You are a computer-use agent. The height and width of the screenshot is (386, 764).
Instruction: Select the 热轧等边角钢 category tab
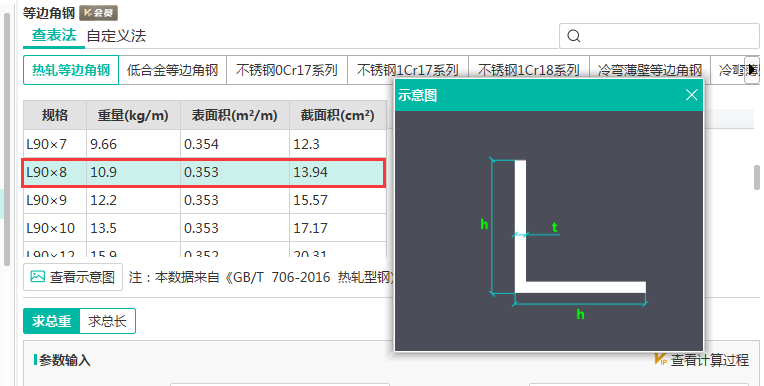pos(71,70)
